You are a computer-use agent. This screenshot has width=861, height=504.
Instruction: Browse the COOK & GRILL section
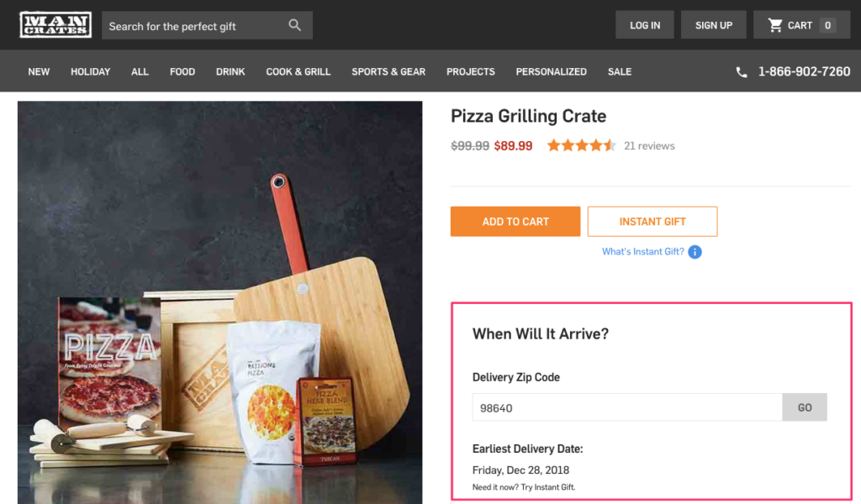[x=298, y=71]
